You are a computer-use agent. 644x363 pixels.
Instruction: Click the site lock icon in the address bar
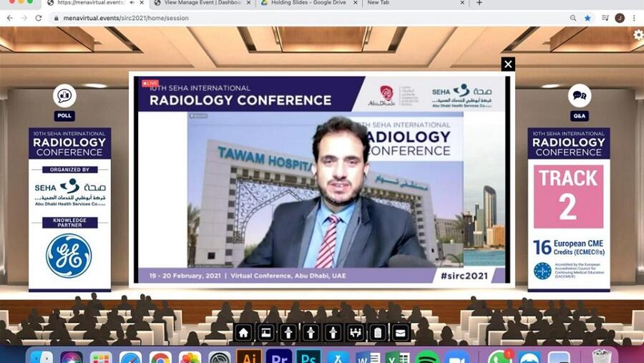tap(57, 18)
